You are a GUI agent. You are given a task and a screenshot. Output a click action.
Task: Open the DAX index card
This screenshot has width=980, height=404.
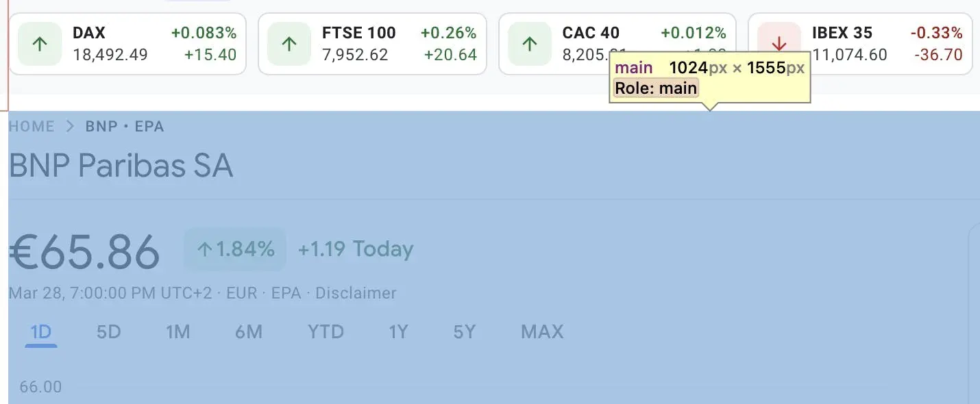tap(127, 44)
